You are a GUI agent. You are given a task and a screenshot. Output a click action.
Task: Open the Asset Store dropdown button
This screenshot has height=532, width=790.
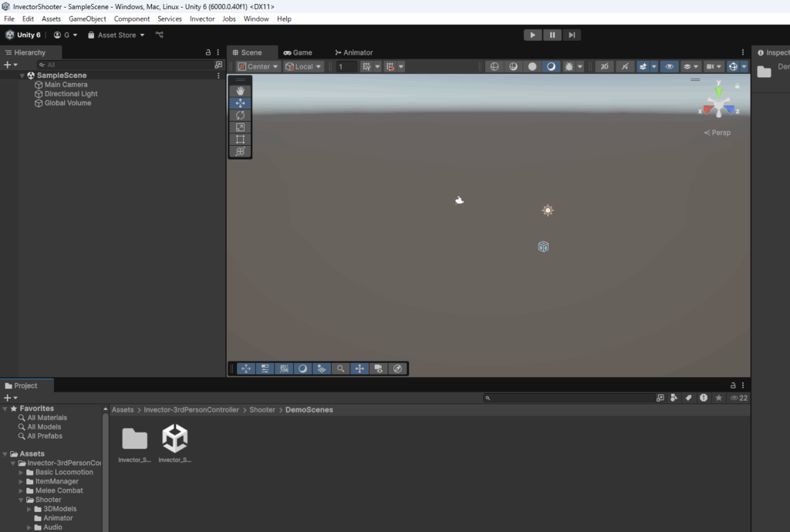[x=116, y=35]
